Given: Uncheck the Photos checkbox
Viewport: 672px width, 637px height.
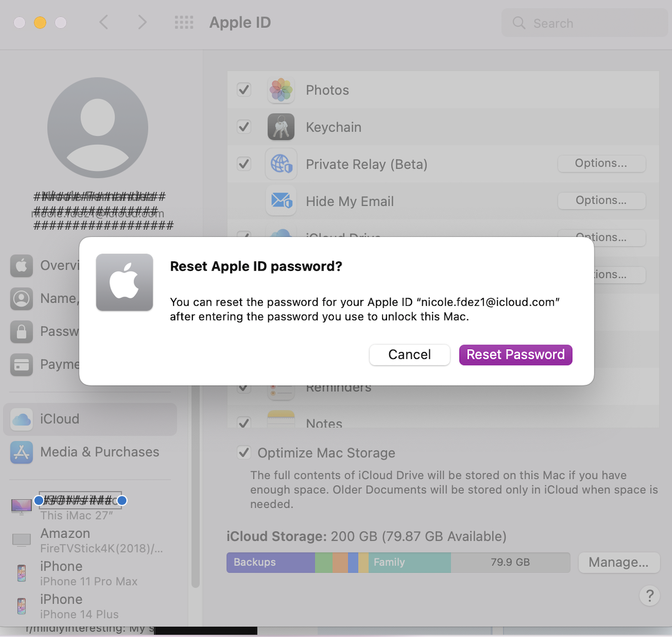Looking at the screenshot, I should click(244, 89).
